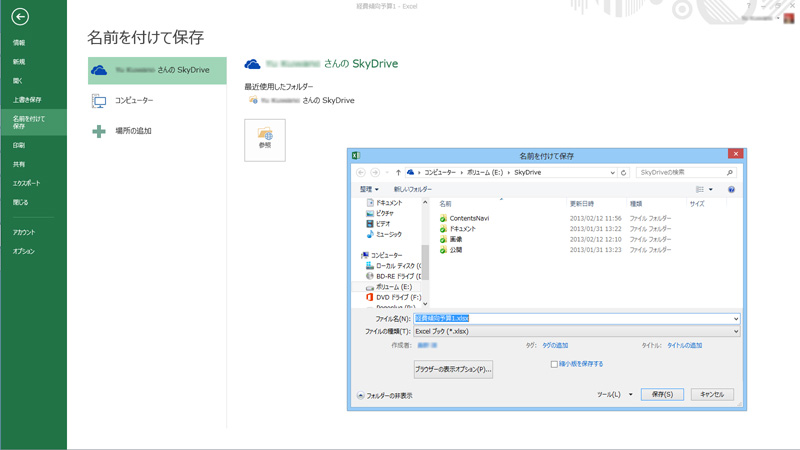Choose エクスポート from the left menu
This screenshot has width=800, height=450.
[x=26, y=184]
